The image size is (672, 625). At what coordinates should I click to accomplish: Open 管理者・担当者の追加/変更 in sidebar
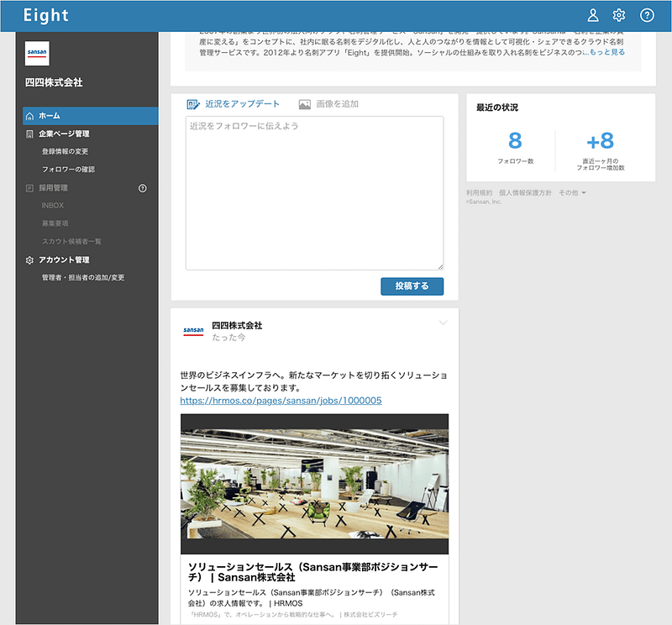click(83, 277)
